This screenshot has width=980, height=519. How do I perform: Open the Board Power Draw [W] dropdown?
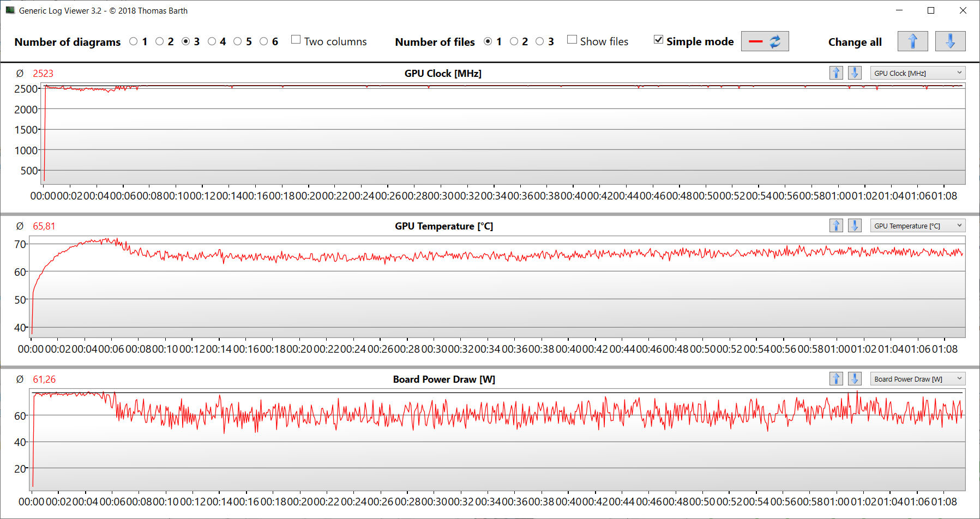pyautogui.click(x=917, y=379)
